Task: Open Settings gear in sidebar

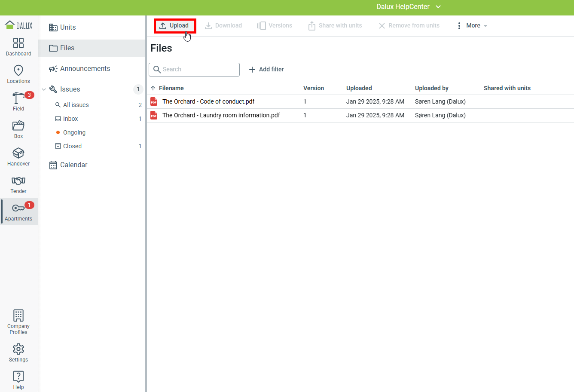Action: point(18,349)
